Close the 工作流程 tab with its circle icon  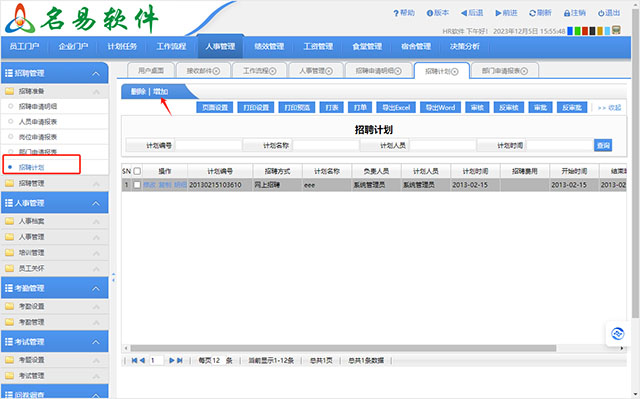pos(273,71)
